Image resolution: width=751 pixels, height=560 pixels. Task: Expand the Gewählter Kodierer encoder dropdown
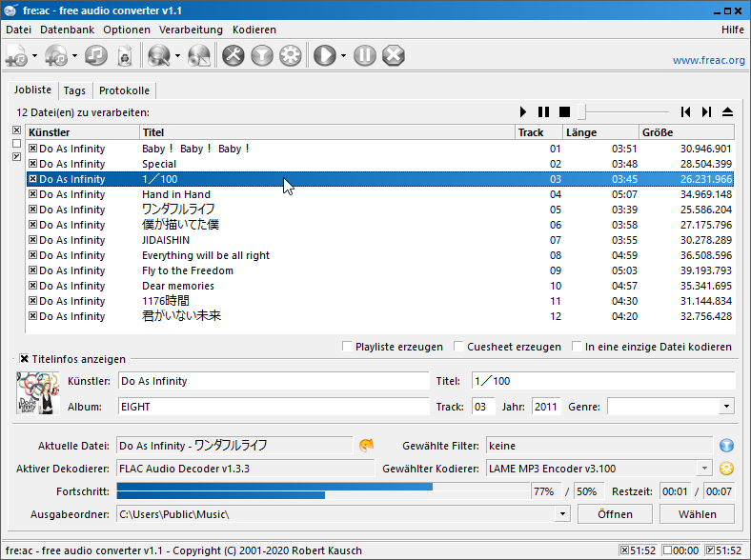point(704,469)
